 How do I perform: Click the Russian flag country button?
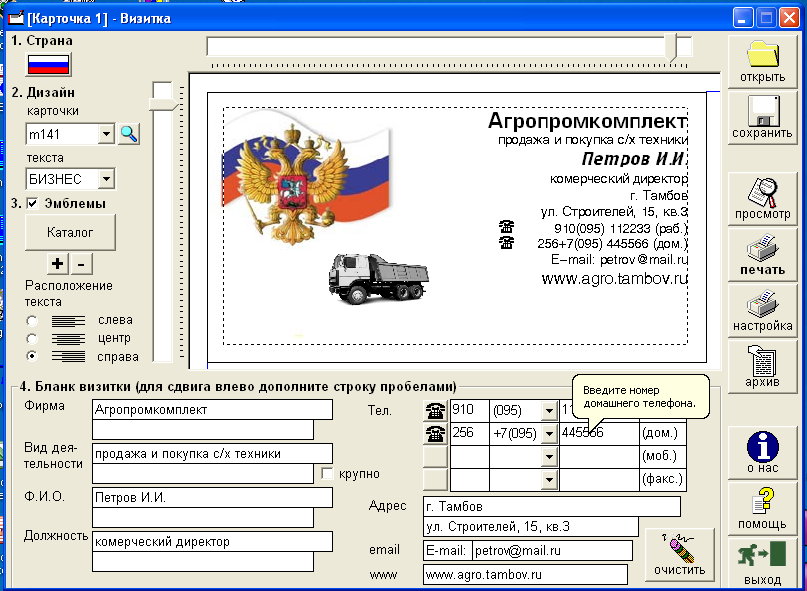tap(48, 64)
